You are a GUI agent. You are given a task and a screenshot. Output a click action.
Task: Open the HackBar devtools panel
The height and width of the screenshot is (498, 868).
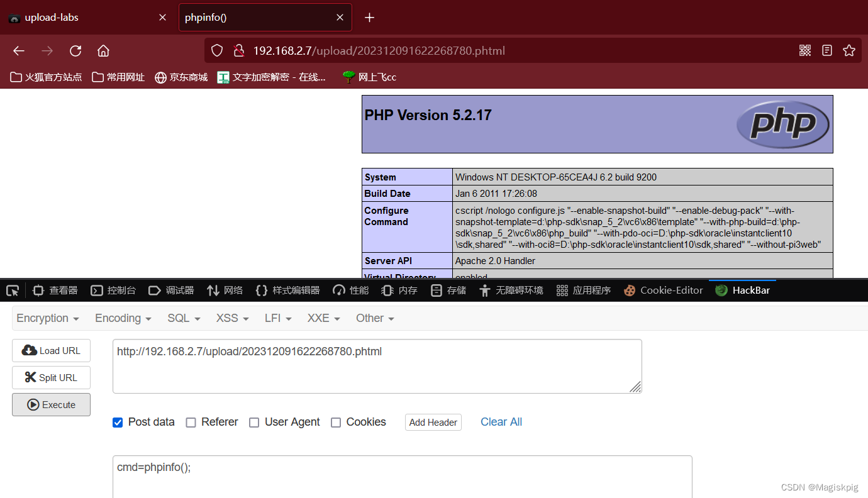742,290
